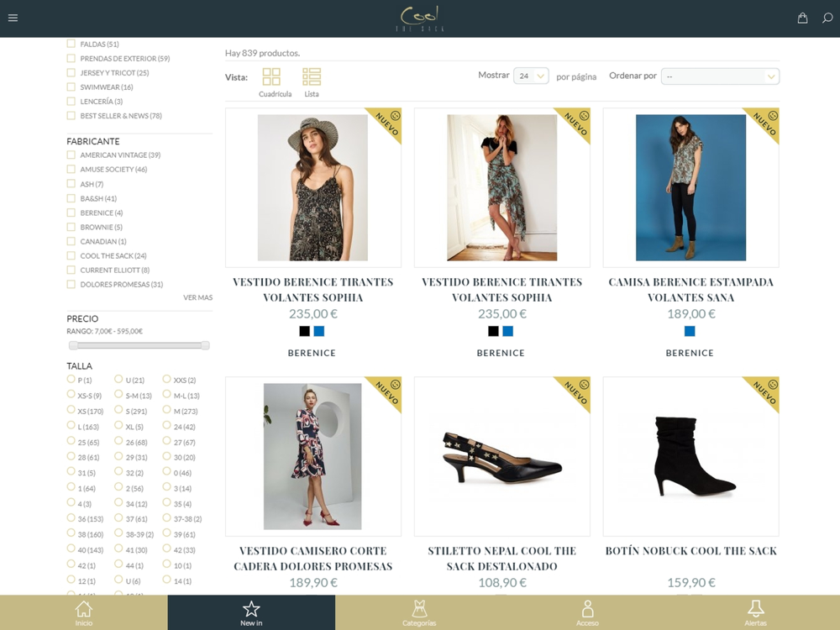Click the Cool The Sack logo

[420, 18]
